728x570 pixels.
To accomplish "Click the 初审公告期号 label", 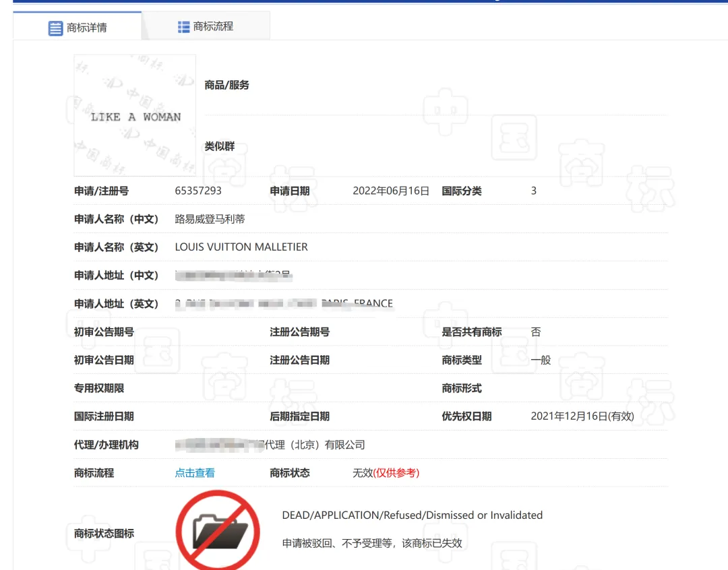I will pos(104,332).
